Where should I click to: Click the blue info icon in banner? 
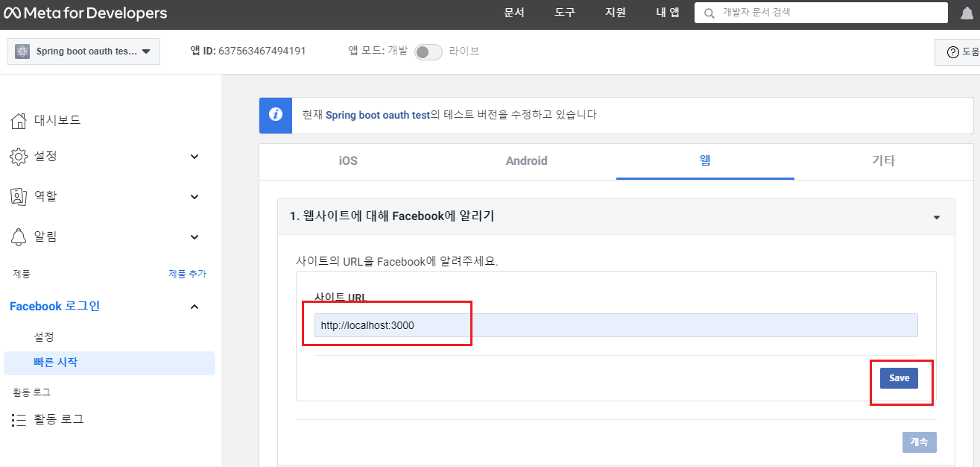(x=276, y=115)
